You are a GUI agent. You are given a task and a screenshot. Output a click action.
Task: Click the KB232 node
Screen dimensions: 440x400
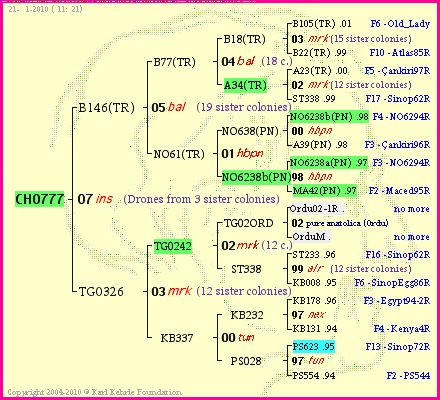[247, 315]
